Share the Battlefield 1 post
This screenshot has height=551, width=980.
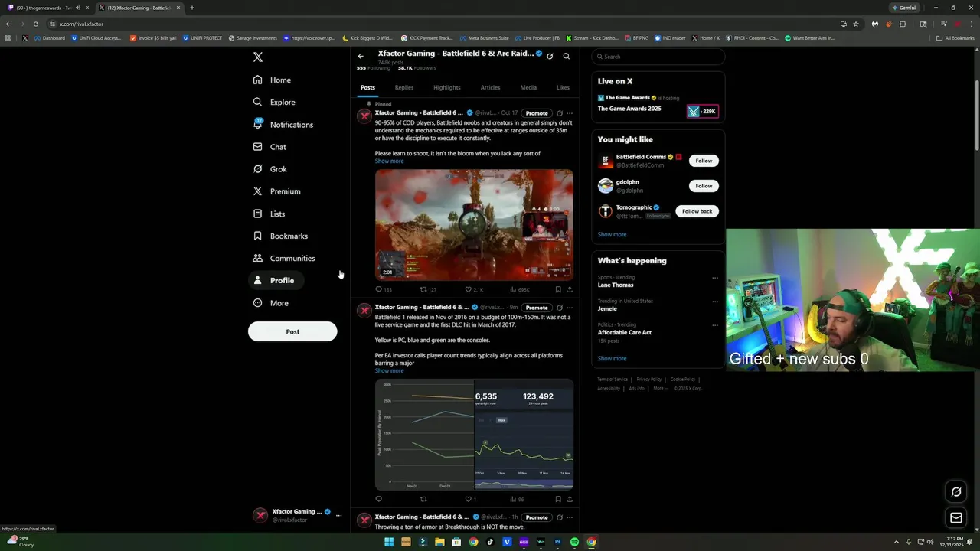point(570,499)
